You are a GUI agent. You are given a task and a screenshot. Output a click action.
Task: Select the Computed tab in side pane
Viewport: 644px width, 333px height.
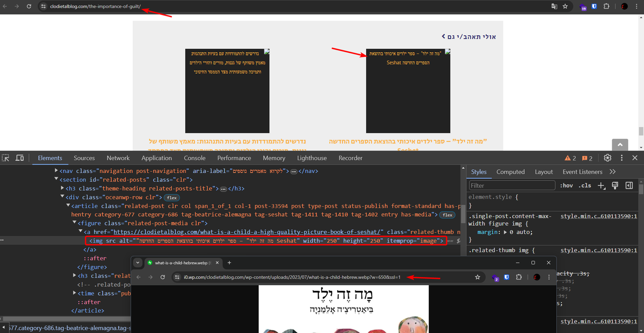(x=511, y=172)
